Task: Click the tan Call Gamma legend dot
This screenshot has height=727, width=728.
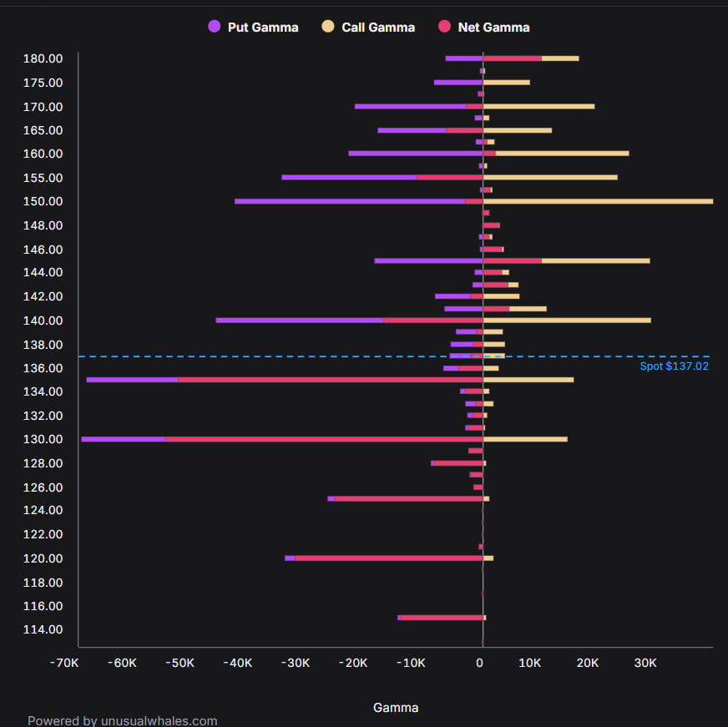Action: coord(328,27)
